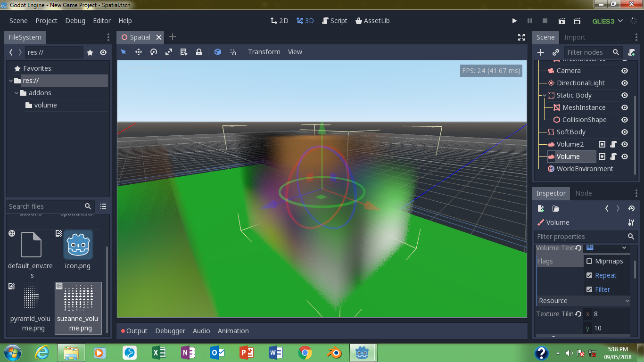
Task: Open FileSystem panel options dots
Action: (x=108, y=37)
